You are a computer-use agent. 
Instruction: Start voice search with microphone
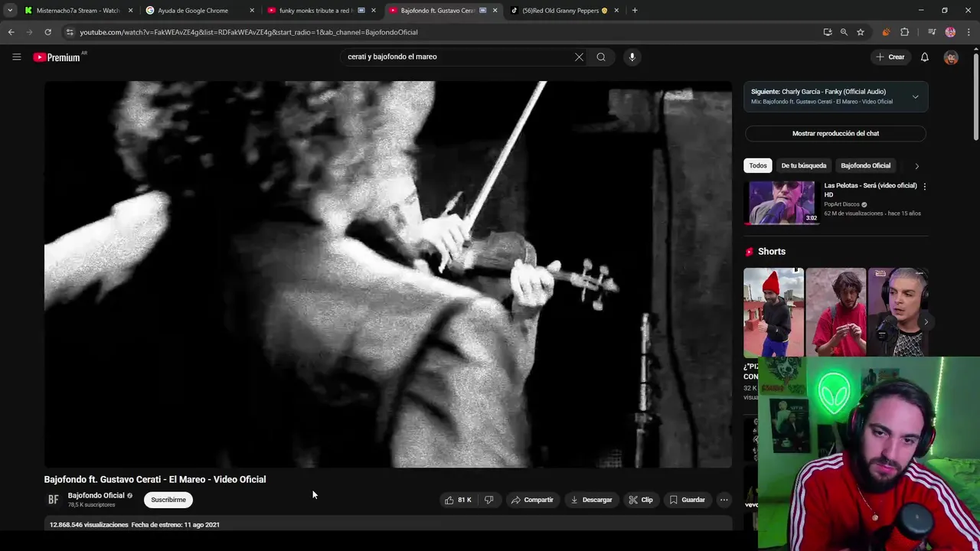coord(632,57)
